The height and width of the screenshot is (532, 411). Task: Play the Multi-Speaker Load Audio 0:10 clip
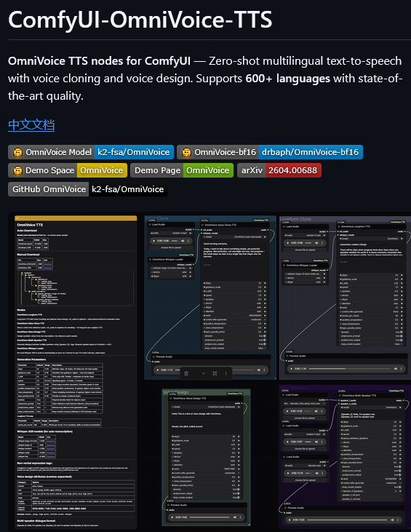pyautogui.click(x=288, y=473)
